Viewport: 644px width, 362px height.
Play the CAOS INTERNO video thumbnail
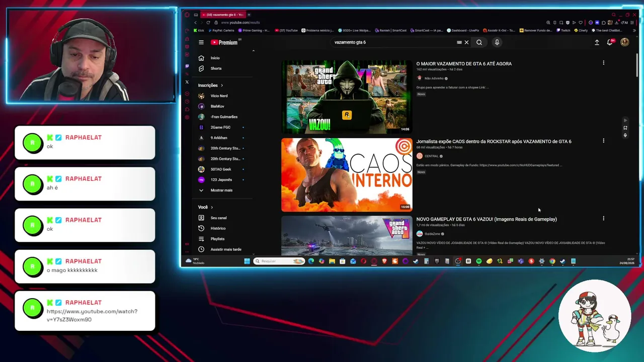point(347,174)
